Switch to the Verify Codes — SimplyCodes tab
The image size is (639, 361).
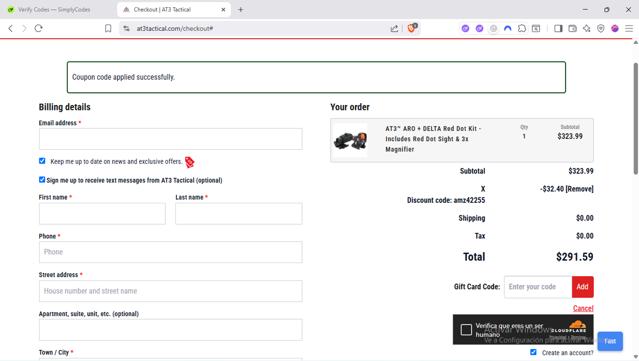coord(54,9)
